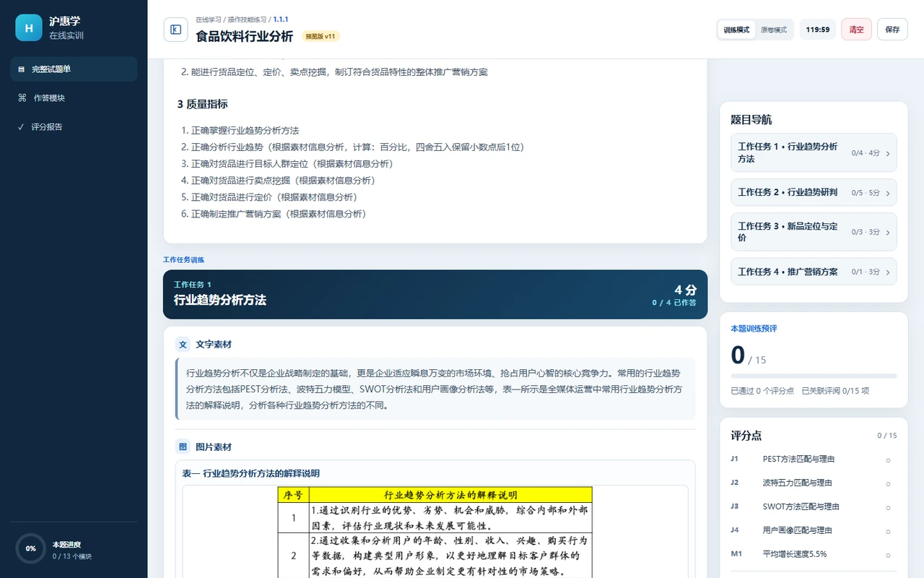Click the "0 / 13 个模块" progress text
The width and height of the screenshot is (924, 578).
click(72, 556)
